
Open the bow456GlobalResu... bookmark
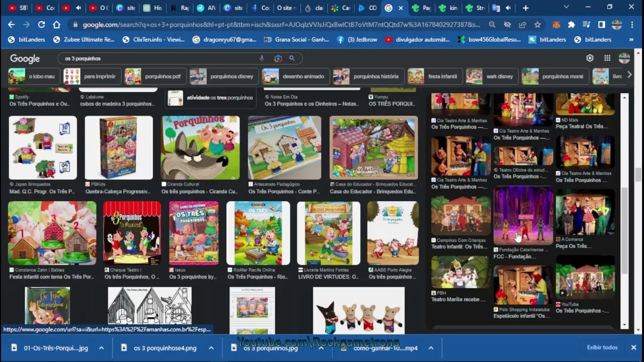[x=489, y=39]
